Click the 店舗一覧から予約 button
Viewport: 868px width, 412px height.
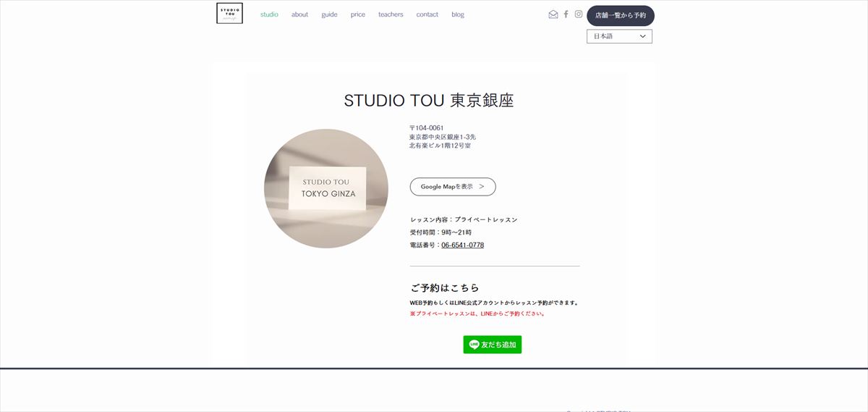(x=621, y=15)
